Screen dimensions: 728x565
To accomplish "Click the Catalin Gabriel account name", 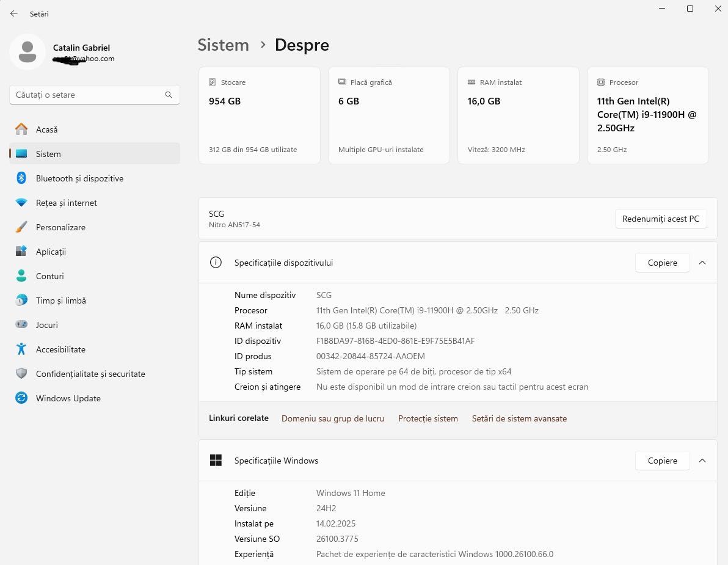I will click(x=81, y=48).
